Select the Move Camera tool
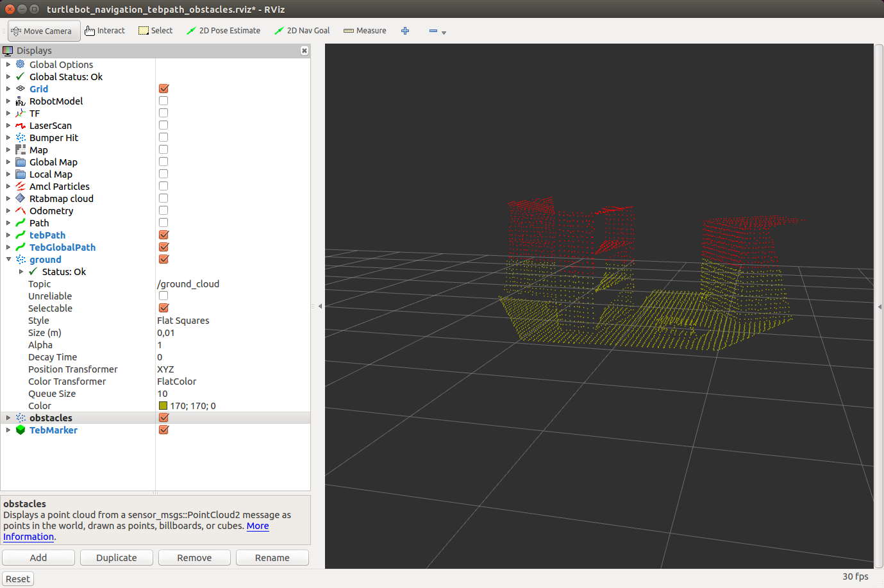Viewport: 884px width, 588px height. 42,31
